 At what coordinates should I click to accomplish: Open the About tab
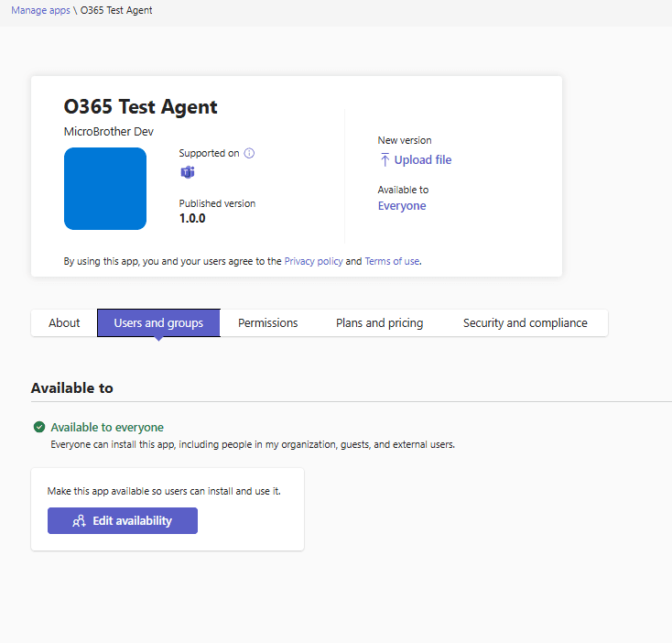(x=64, y=322)
